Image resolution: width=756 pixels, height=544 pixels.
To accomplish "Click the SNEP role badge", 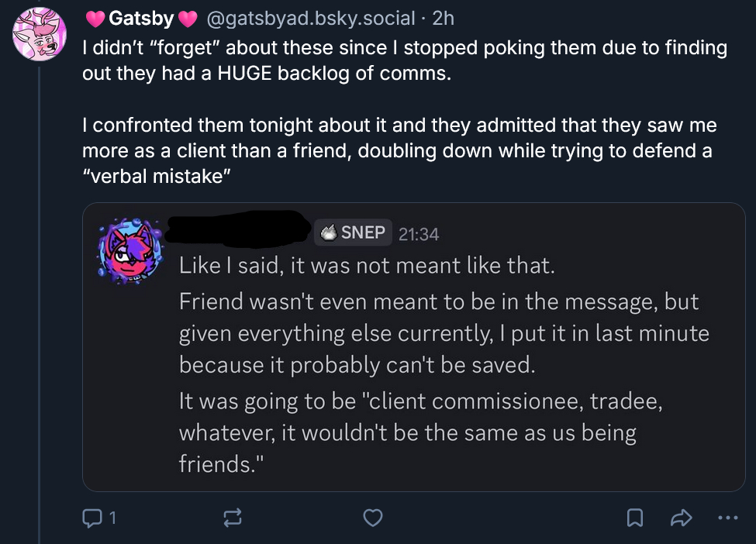I will pos(353,232).
